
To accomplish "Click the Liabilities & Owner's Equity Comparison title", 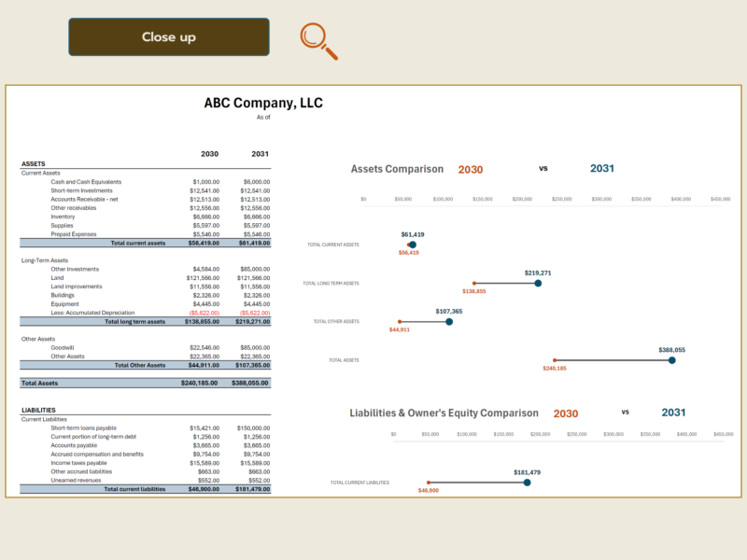I will pos(444,413).
